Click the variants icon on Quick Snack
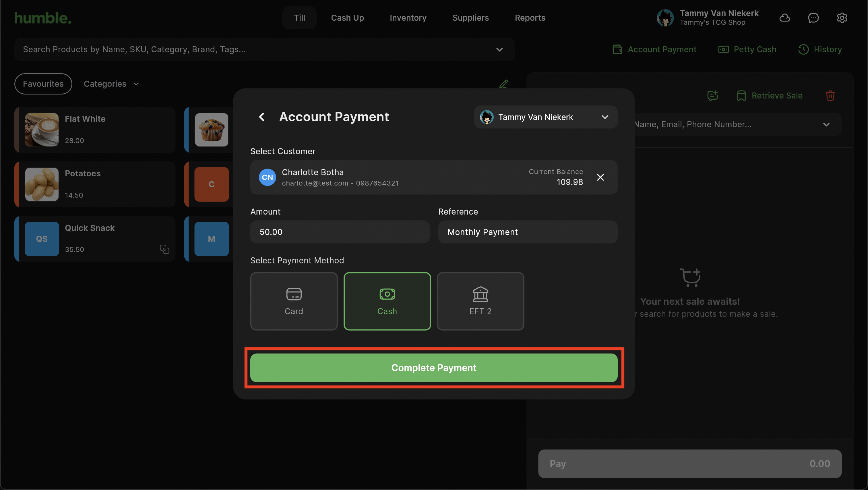This screenshot has width=868, height=490. click(164, 249)
